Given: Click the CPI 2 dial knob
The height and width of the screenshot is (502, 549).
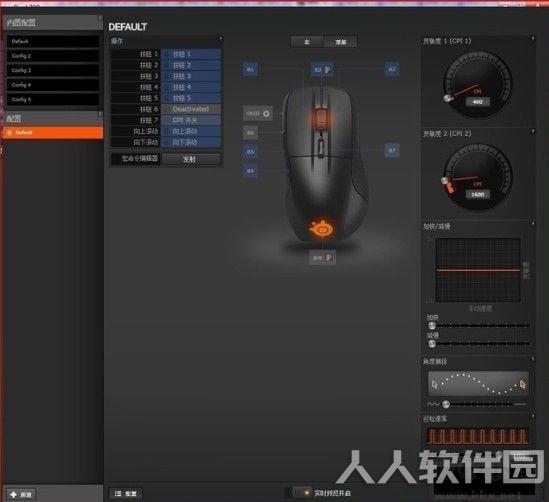Looking at the screenshot, I should [x=445, y=181].
